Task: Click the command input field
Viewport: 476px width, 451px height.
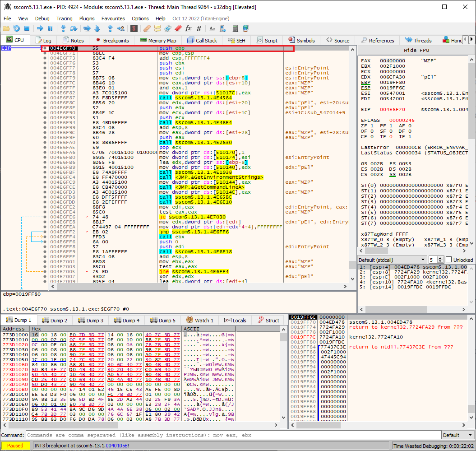Action: tap(233, 435)
